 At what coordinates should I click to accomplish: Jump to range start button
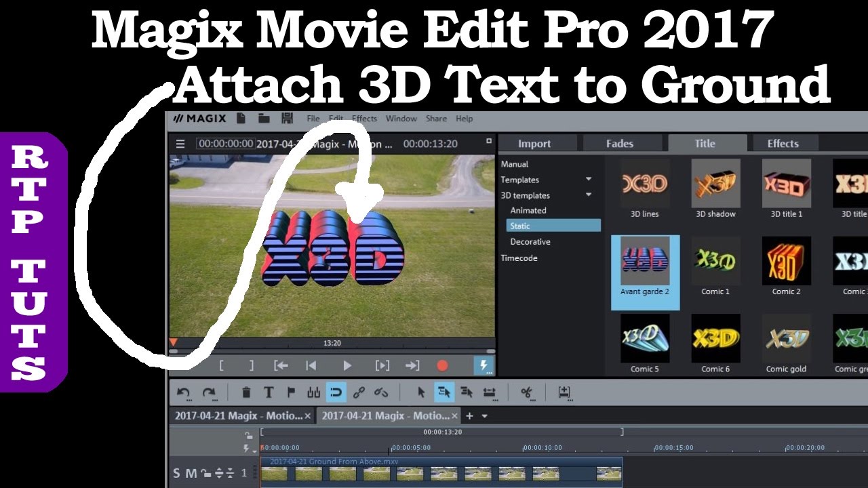(x=281, y=365)
